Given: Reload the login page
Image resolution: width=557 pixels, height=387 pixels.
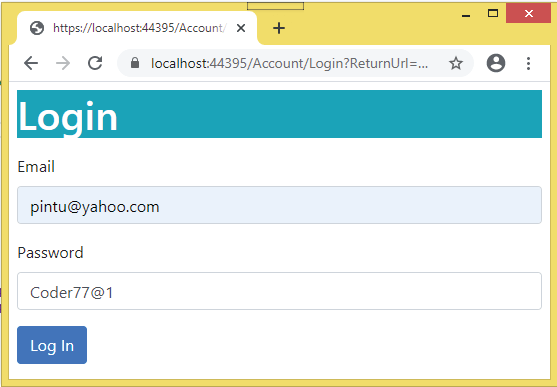Looking at the screenshot, I should 95,63.
